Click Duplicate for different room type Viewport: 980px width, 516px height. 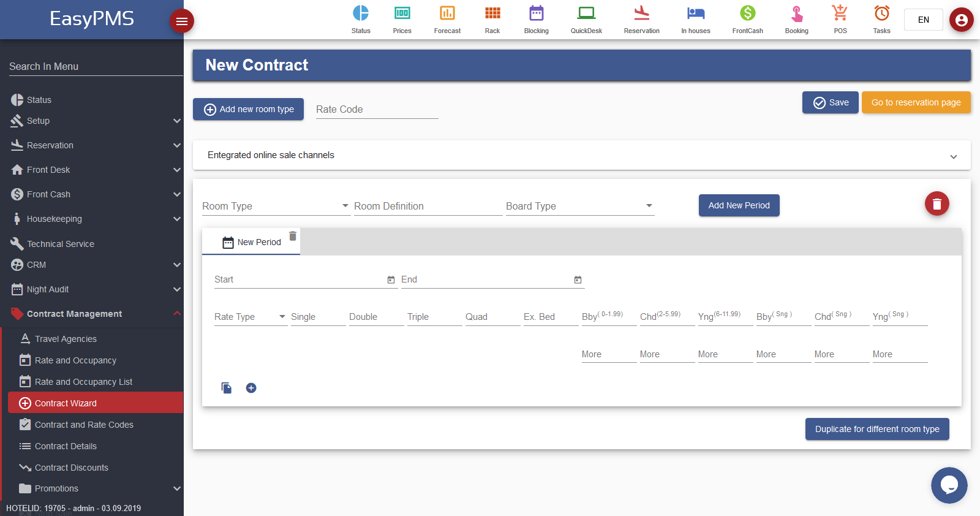click(x=877, y=429)
